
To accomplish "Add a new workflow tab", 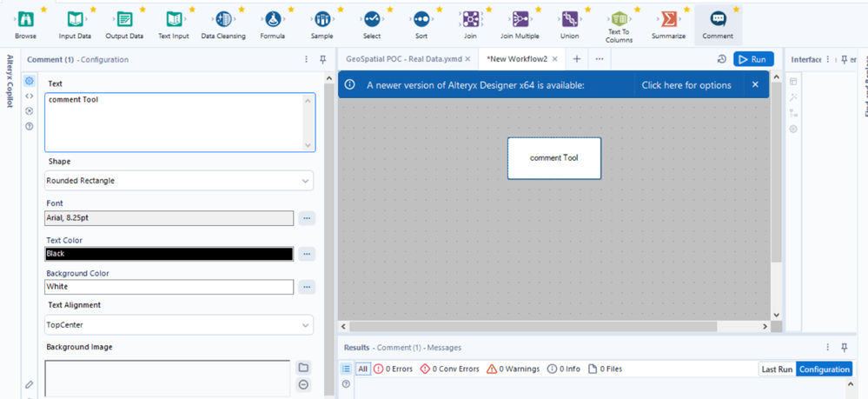I will click(576, 59).
